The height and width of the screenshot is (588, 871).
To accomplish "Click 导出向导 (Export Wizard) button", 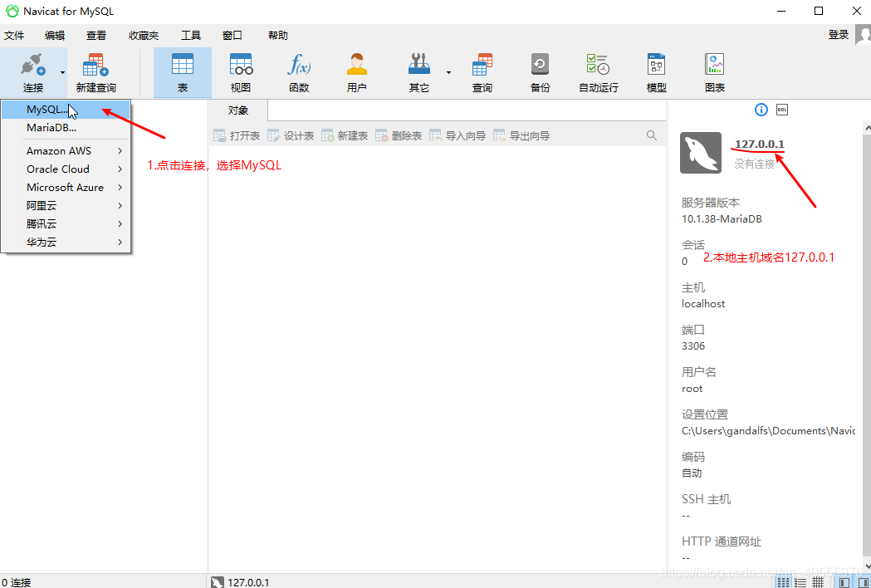I will (x=521, y=135).
